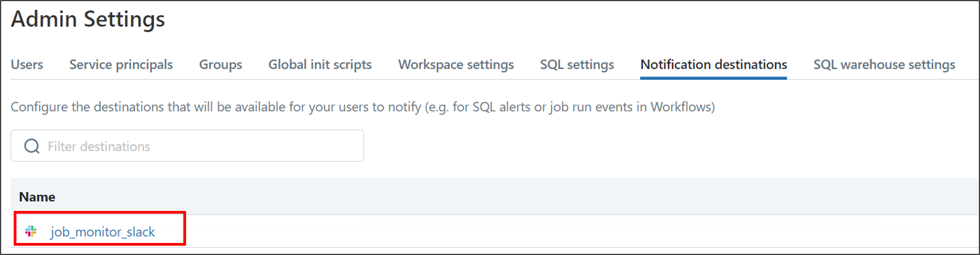
Task: Click the Slack logo icon beside job_monitor_slack
Action: click(x=30, y=231)
